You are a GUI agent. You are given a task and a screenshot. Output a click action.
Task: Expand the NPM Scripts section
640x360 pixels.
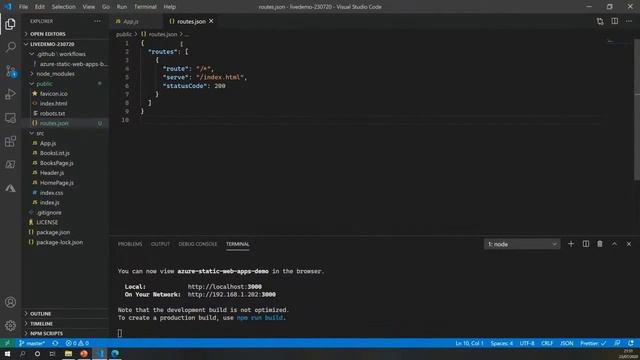[x=65, y=333]
